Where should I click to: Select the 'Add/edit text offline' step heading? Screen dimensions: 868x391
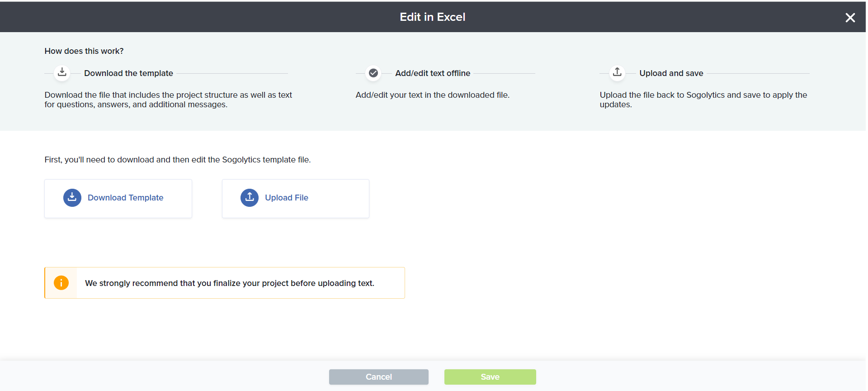point(433,73)
